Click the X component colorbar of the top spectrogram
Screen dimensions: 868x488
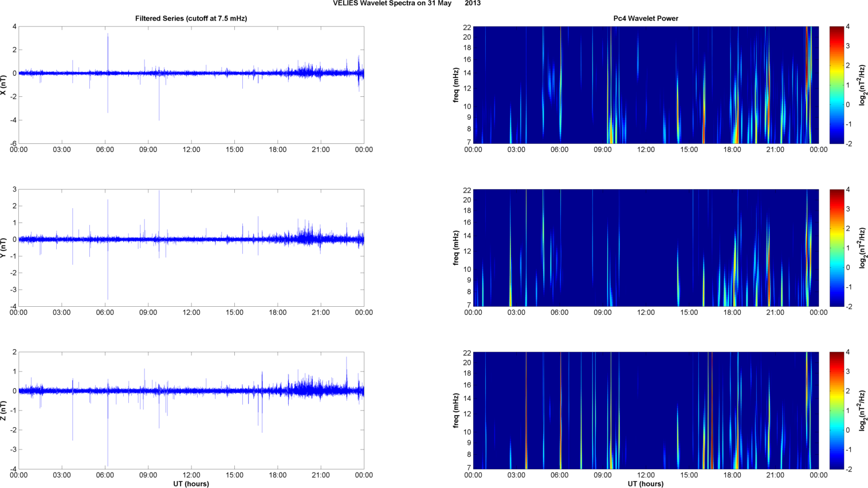pos(836,85)
